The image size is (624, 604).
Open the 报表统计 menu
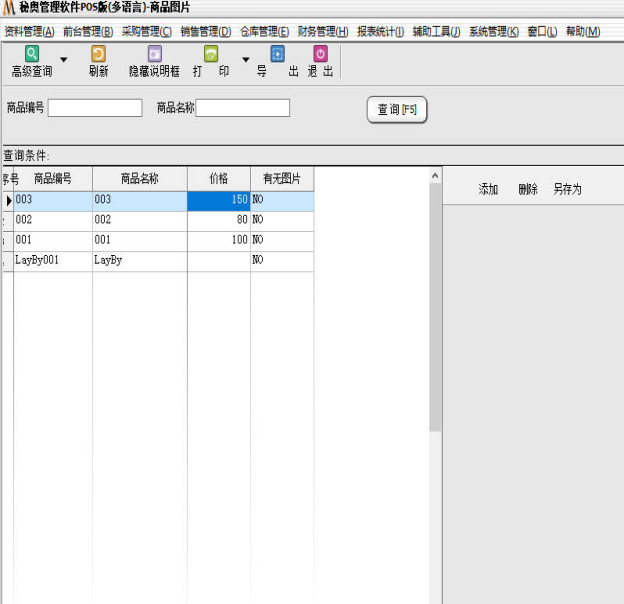(x=380, y=31)
